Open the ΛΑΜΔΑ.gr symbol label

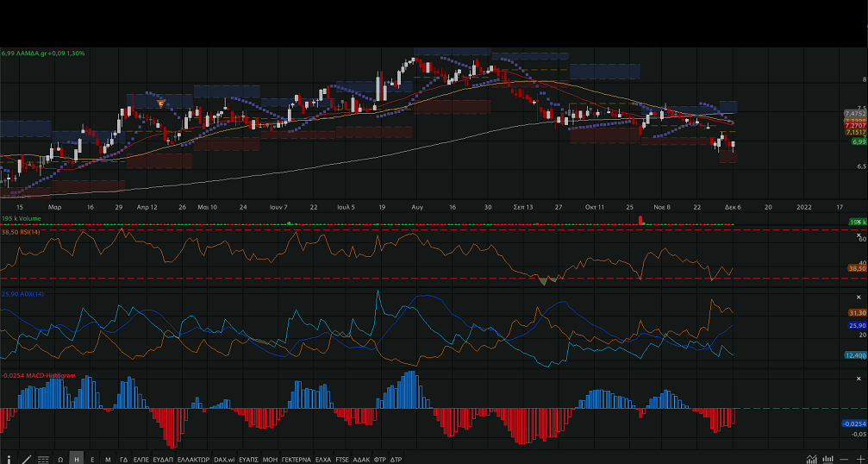pyautogui.click(x=43, y=53)
